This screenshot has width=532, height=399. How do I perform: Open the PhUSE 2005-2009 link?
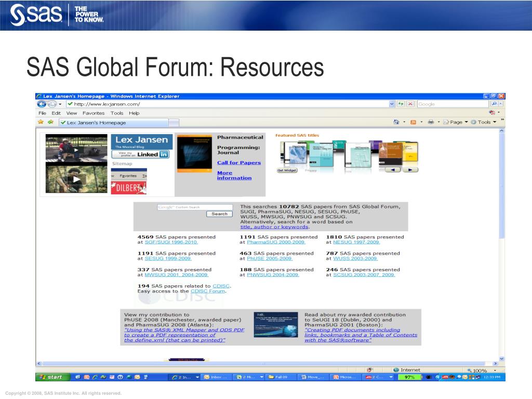270,258
